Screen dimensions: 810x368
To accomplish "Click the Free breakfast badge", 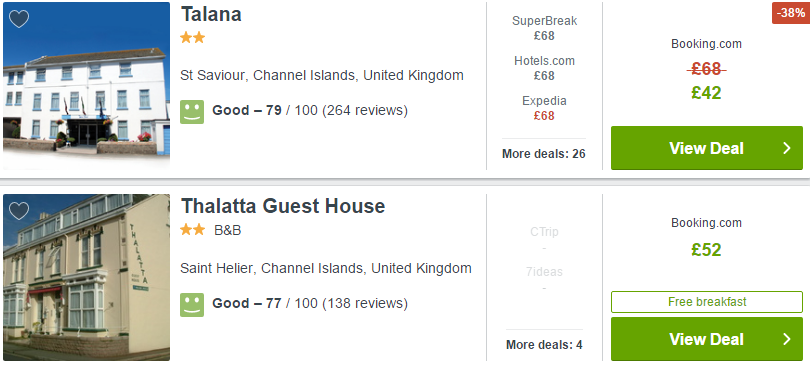I will coord(707,302).
